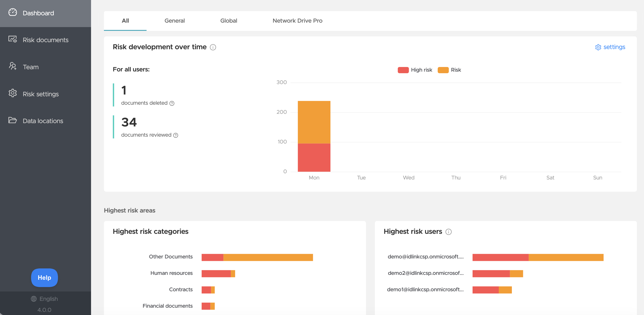Image resolution: width=644 pixels, height=315 pixels.
Task: Toggle Risk legend series in chart
Action: click(449, 70)
